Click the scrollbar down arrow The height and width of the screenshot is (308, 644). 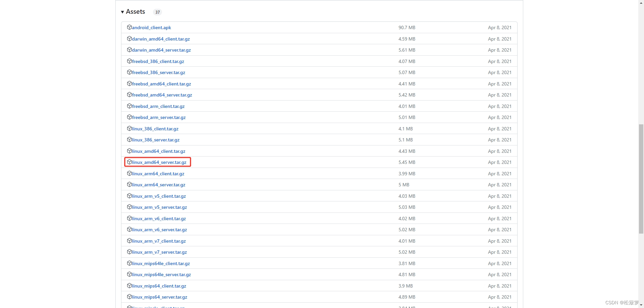tap(641, 305)
